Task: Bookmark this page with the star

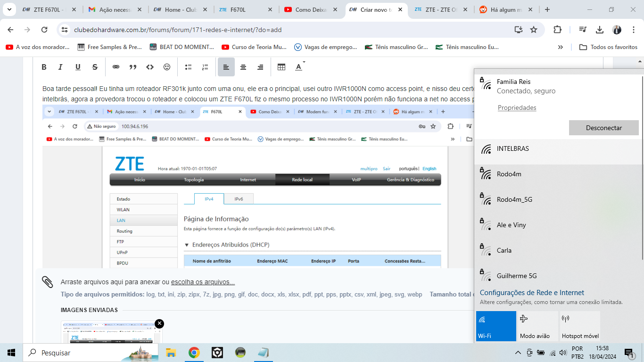Action: click(534, 30)
